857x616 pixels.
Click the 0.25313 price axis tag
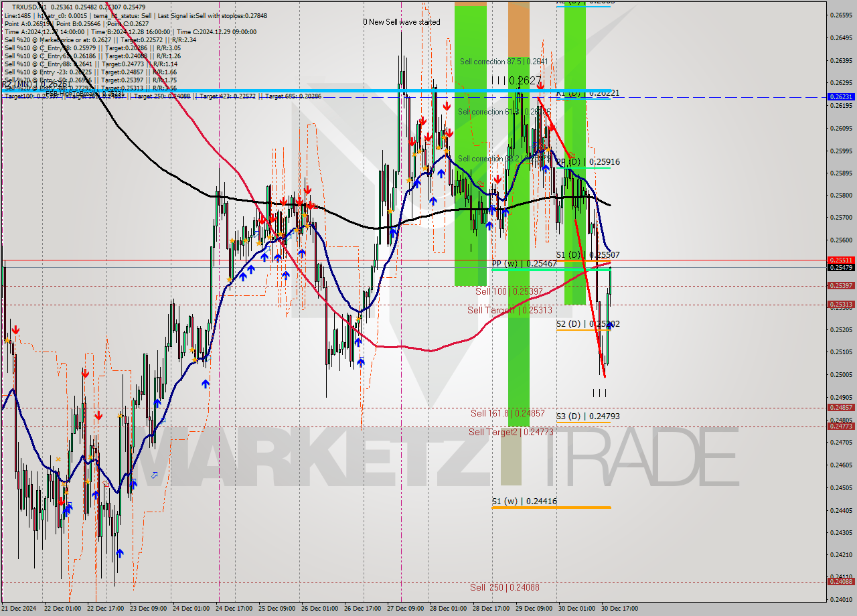[x=841, y=305]
